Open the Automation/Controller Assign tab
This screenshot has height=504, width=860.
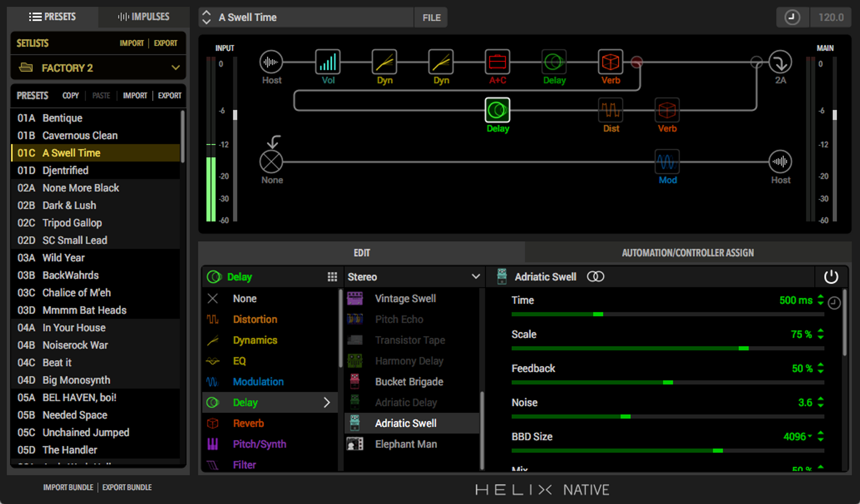pos(687,253)
